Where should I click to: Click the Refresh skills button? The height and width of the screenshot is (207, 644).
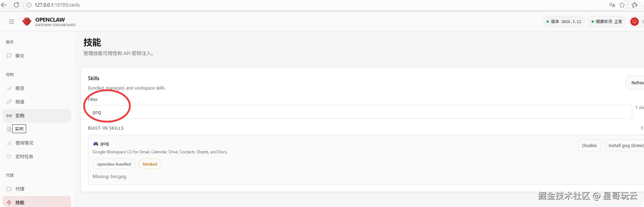coord(636,83)
